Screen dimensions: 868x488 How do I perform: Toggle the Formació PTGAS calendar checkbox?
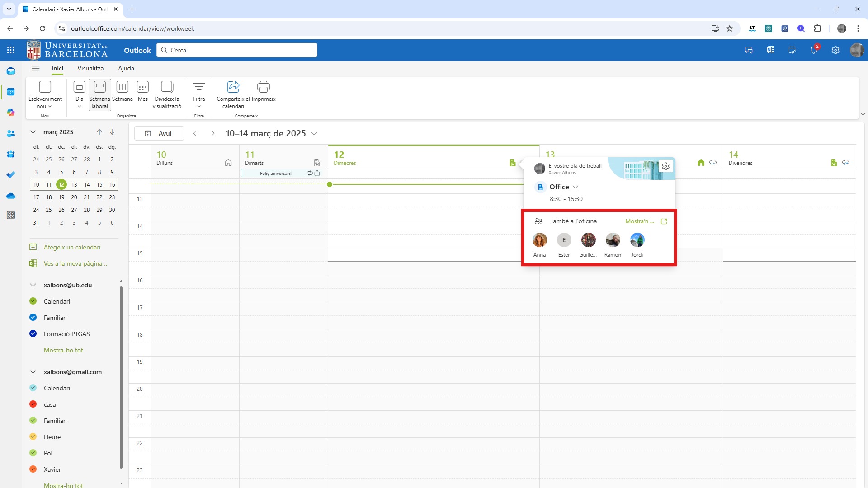pos(33,334)
